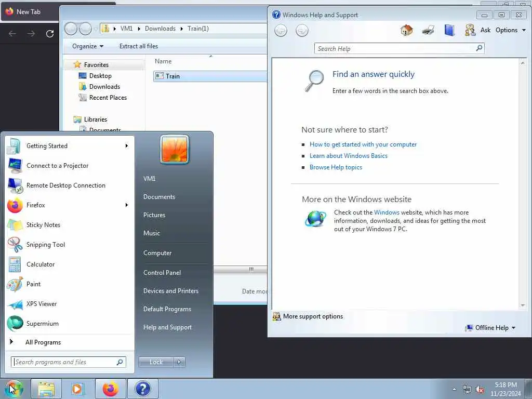Viewport: 532px width, 399px height.
Task: Open 'How to get started with your computer'
Action: click(363, 144)
